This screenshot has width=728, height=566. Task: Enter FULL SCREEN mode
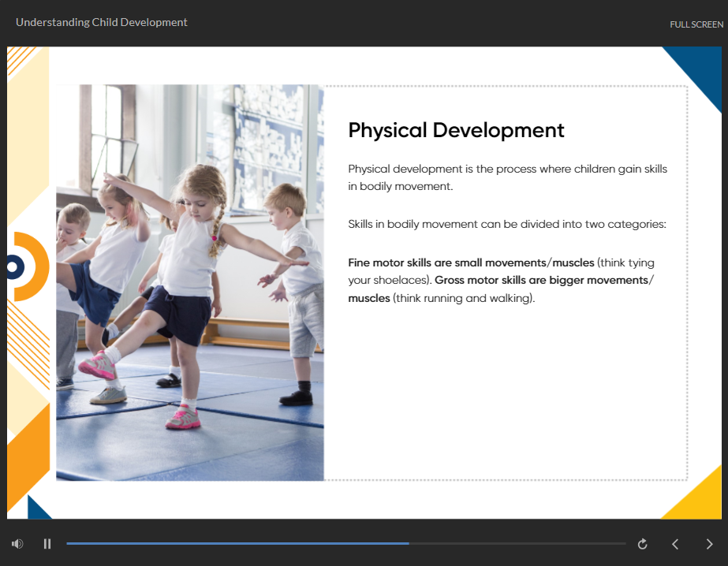(696, 24)
